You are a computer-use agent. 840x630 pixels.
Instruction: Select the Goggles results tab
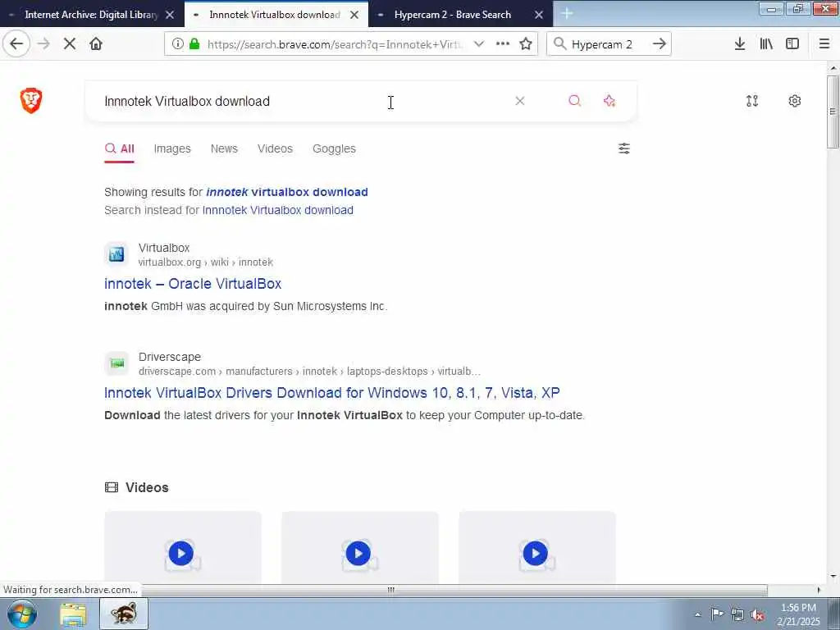(334, 148)
